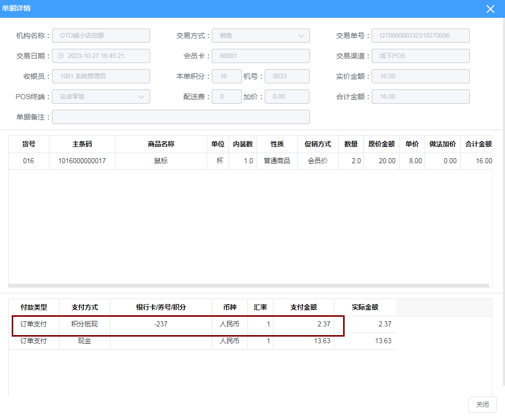Viewport: 505px width, 420px height.
Task: Click the horizontal scrollbar under the product table
Action: (x=248, y=286)
